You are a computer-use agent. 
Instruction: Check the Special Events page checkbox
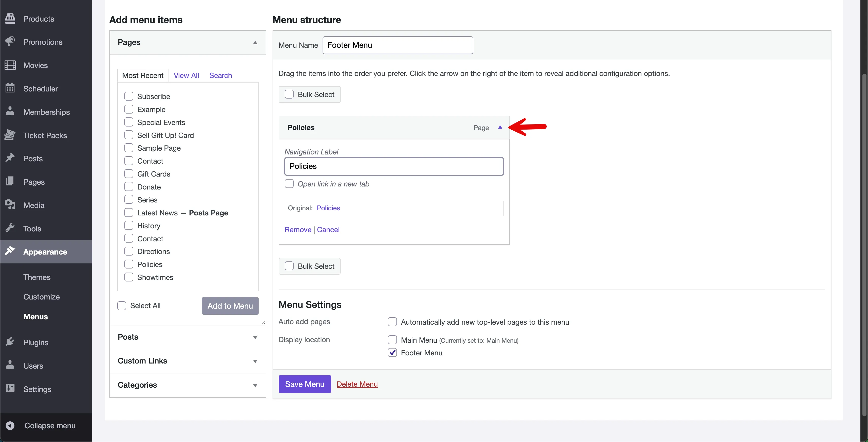click(x=129, y=122)
